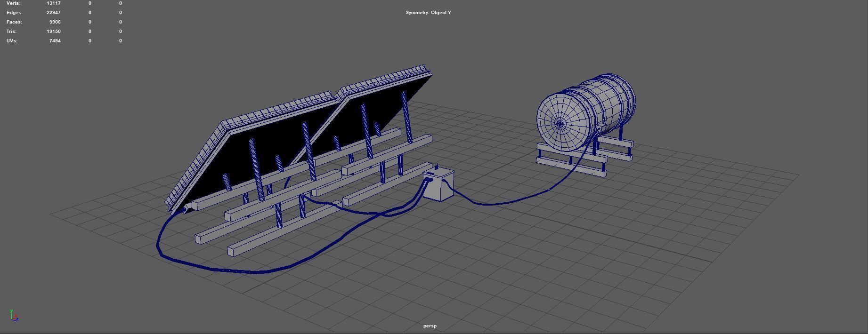868x334 pixels.
Task: Click the vertex count value 13117
Action: point(54,3)
